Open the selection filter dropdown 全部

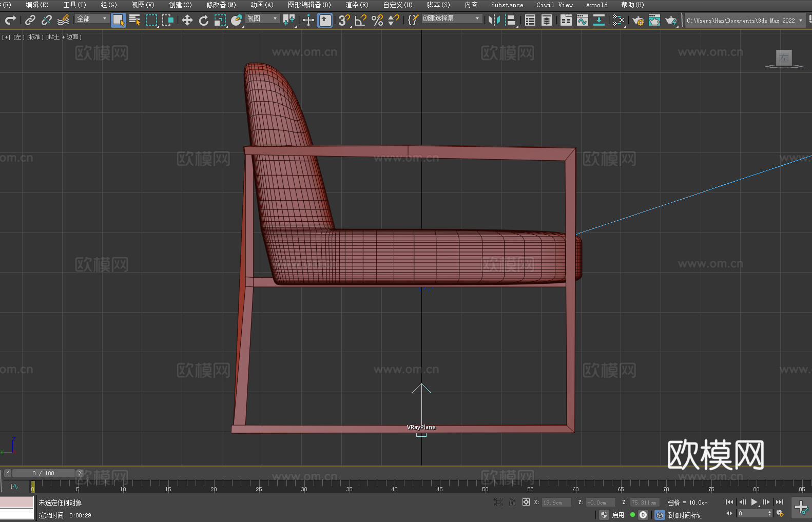[92, 18]
